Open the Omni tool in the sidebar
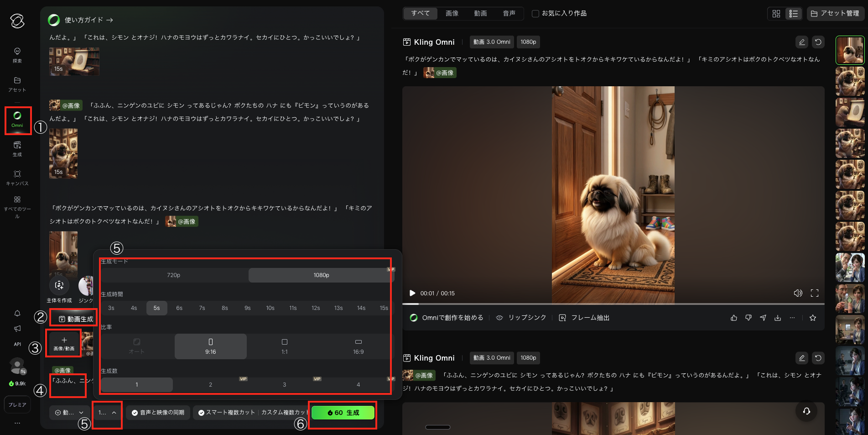The width and height of the screenshot is (868, 435). 17,120
